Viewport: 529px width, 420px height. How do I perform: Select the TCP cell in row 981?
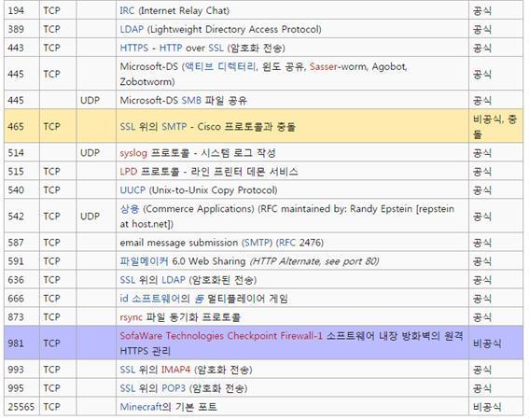point(58,343)
